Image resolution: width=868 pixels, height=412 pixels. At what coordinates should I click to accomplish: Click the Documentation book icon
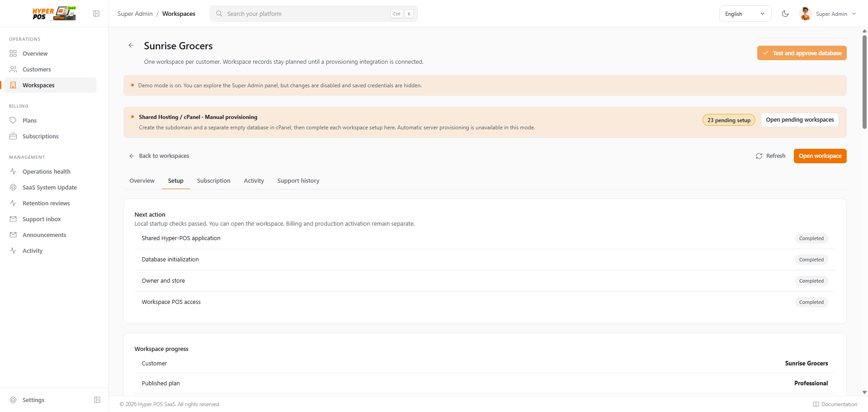tap(816, 404)
